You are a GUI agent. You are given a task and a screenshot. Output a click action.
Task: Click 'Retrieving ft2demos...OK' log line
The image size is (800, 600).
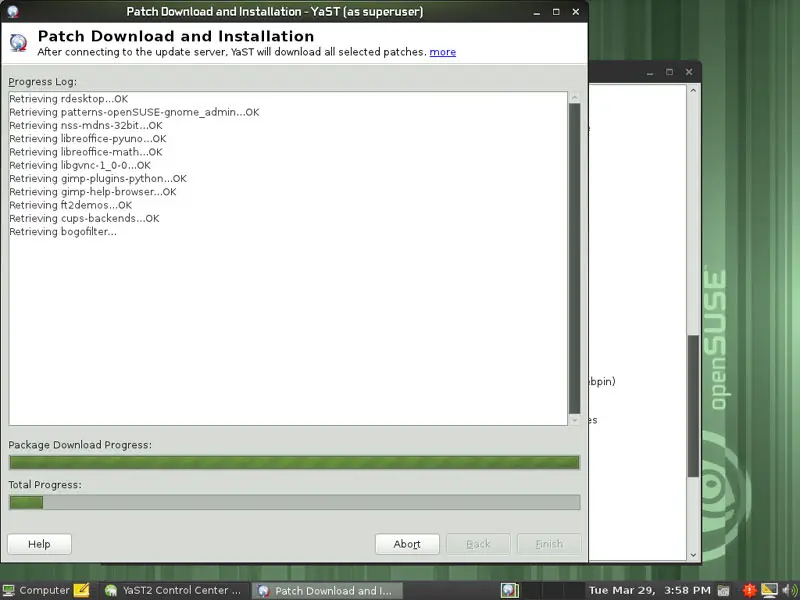70,205
